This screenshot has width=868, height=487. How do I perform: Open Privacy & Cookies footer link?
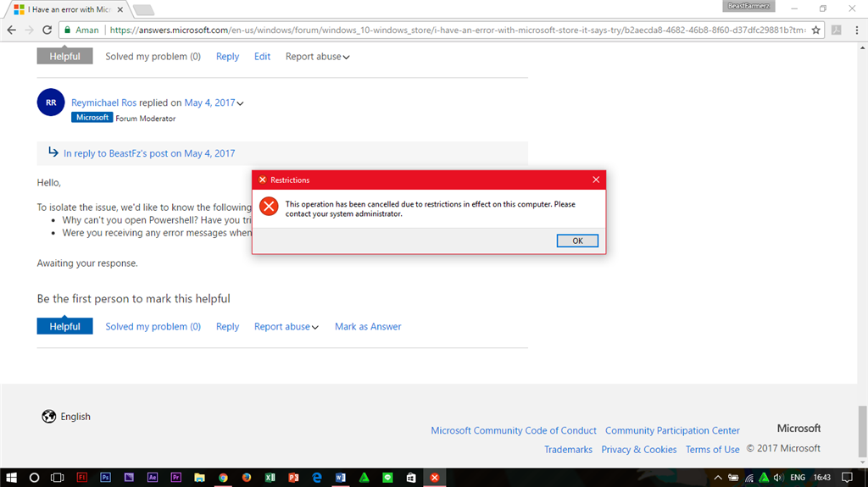pyautogui.click(x=639, y=450)
